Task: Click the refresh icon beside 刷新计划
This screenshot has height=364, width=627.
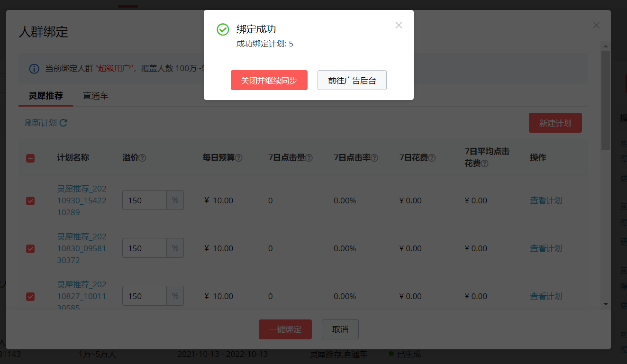Action: [64, 123]
